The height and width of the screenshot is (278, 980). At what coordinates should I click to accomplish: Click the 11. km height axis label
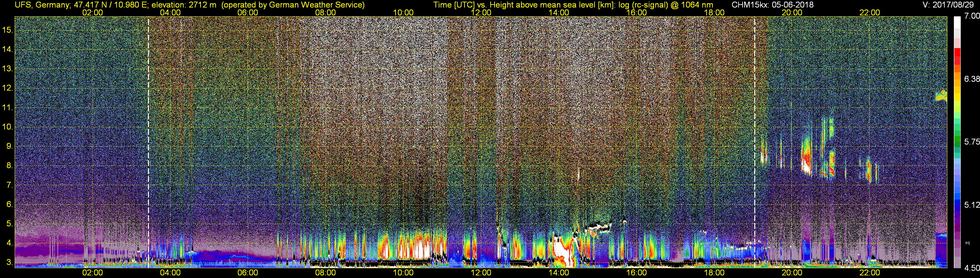point(7,108)
